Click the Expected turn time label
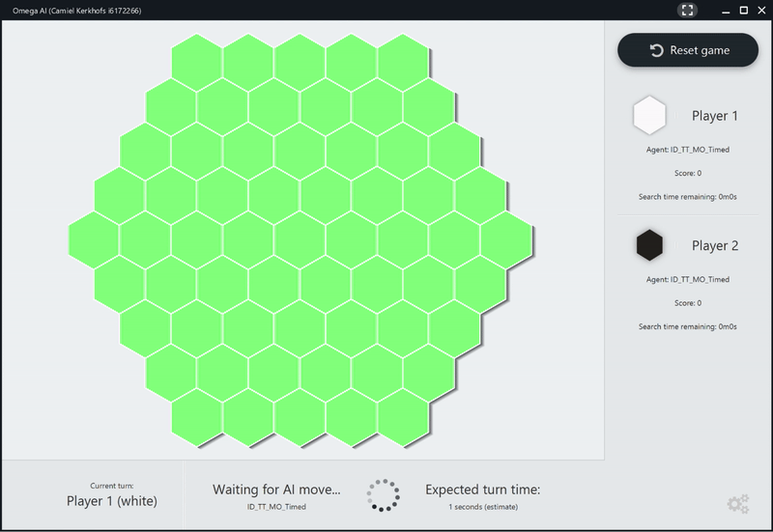This screenshot has width=773, height=532. (x=482, y=490)
